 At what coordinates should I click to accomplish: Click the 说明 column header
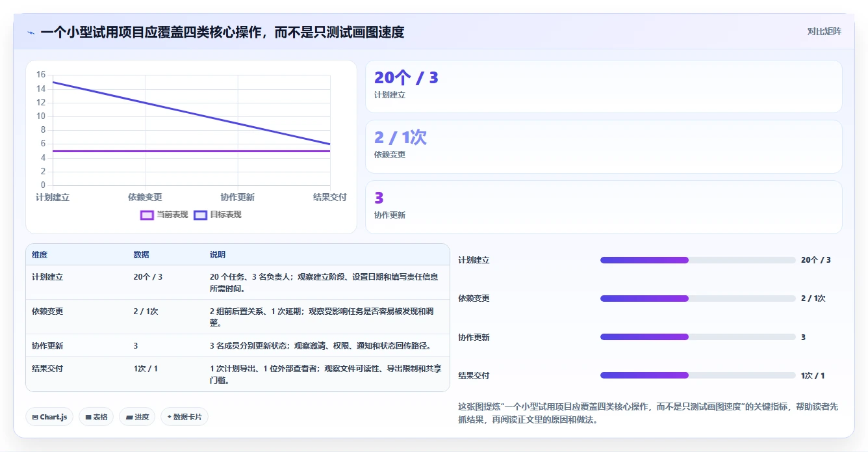(218, 255)
